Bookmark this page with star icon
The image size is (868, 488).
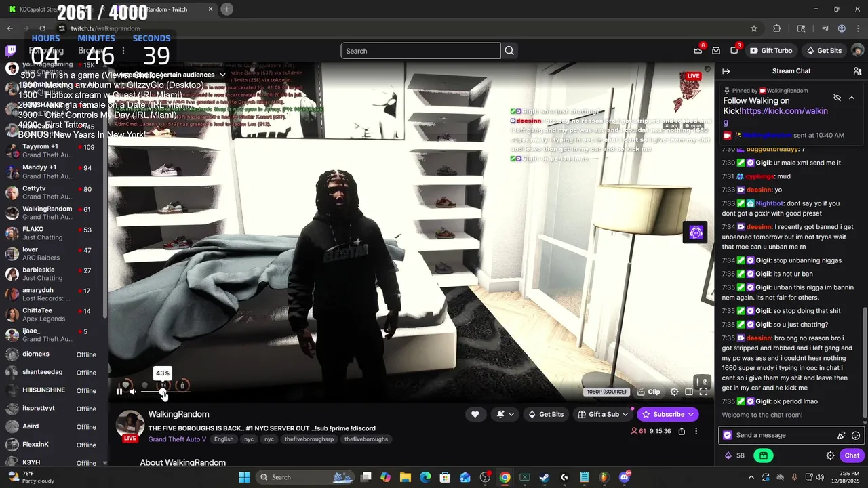pos(753,28)
